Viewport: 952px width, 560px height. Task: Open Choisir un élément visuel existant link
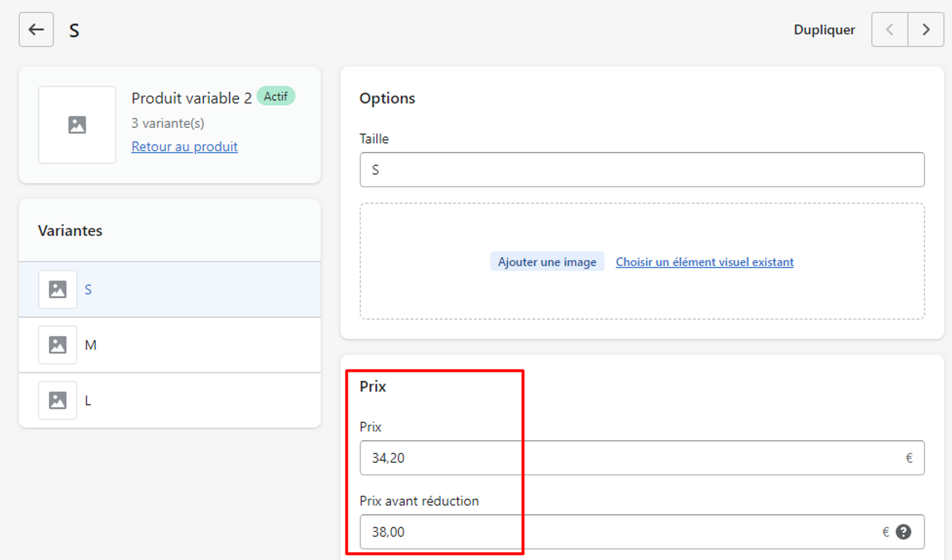[x=704, y=262]
